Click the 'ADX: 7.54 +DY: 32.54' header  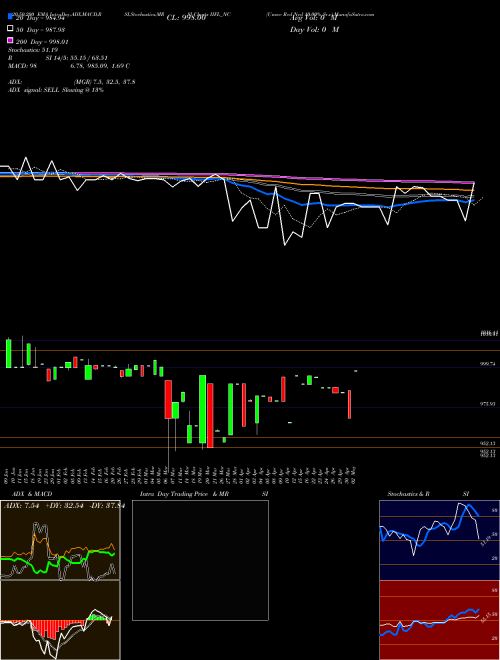[x=43, y=505]
